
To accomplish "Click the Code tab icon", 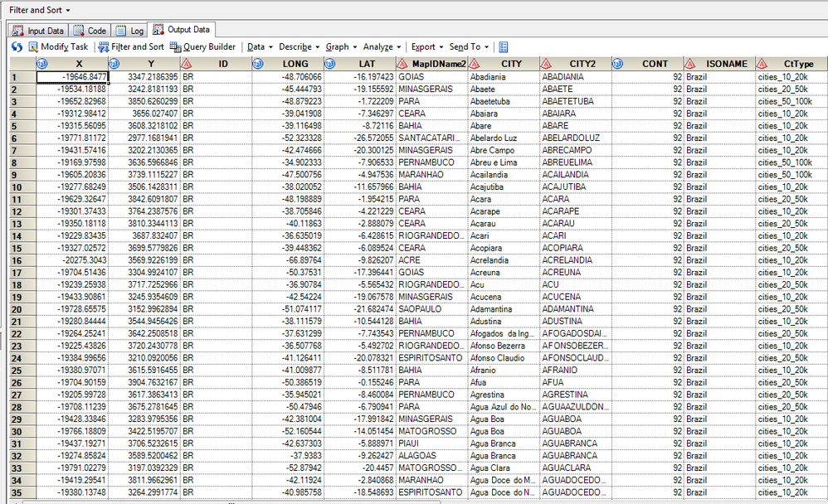I will coord(79,31).
